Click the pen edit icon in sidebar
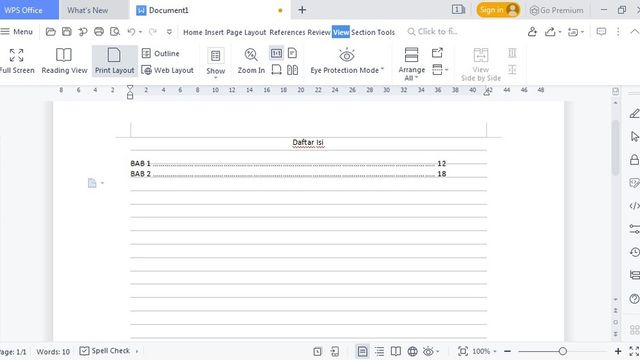640x360 pixels. 634,113
